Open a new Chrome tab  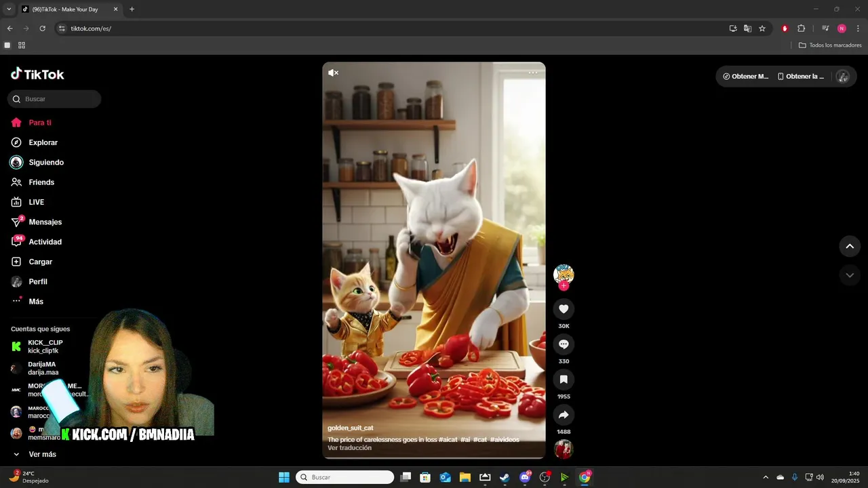click(x=132, y=9)
